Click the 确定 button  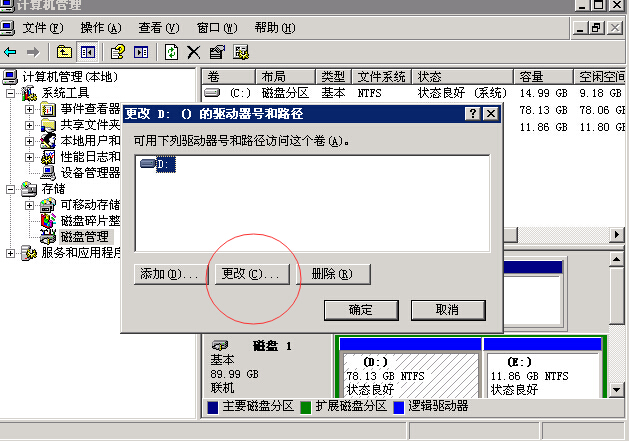pos(360,310)
